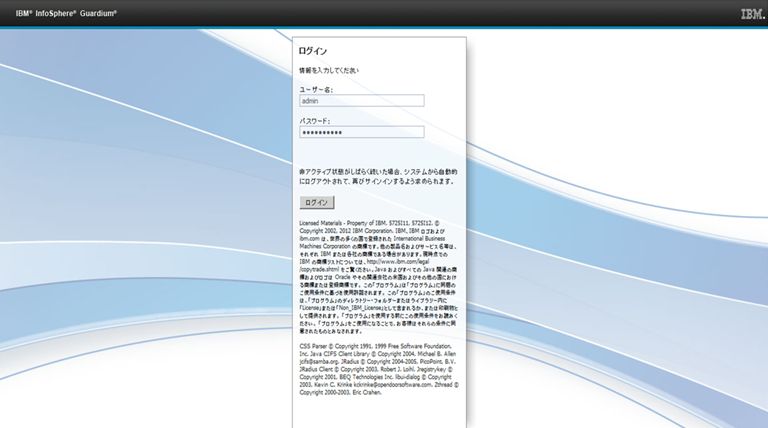Click the パスワード field label

[x=315, y=121]
